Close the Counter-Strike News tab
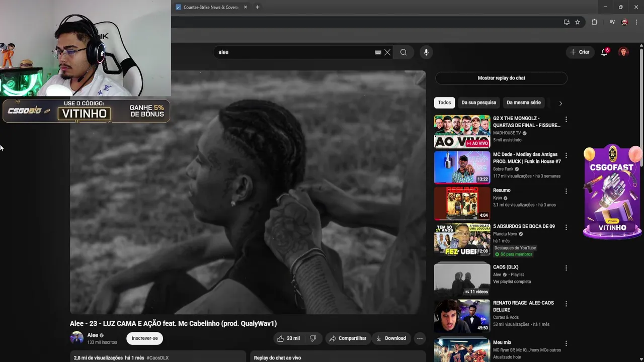644x362 pixels. click(x=245, y=7)
